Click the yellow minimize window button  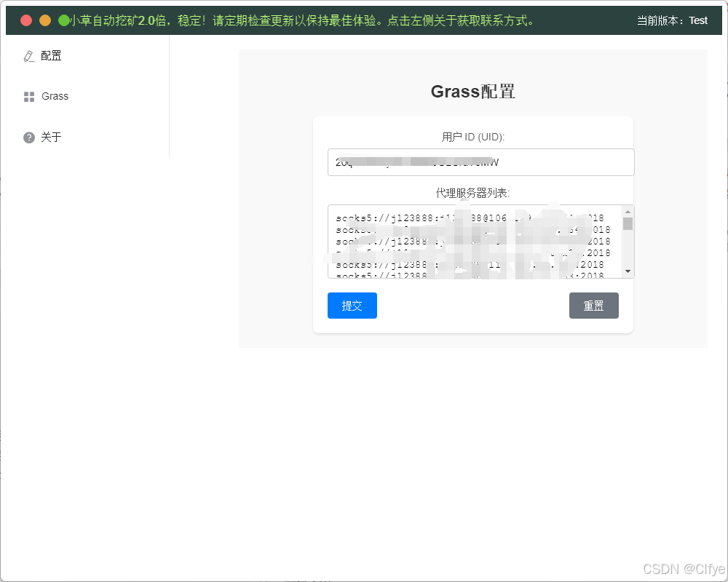pyautogui.click(x=45, y=20)
